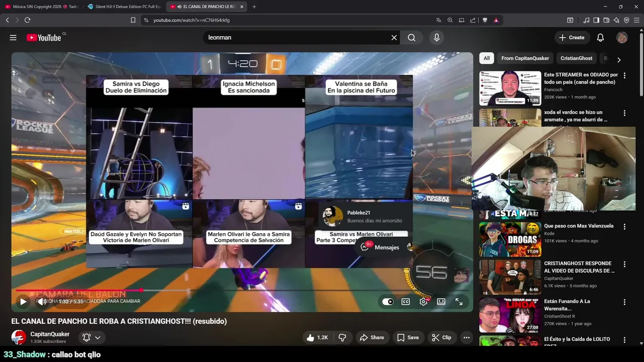The height and width of the screenshot is (362, 644).
Task: Like the video with thumbs up
Action: click(317, 337)
